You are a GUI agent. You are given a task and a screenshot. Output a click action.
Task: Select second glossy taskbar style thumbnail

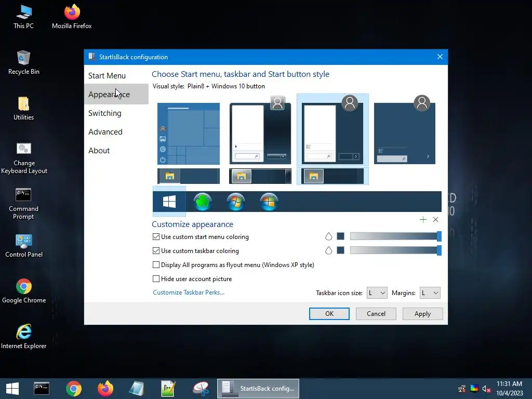260,176
